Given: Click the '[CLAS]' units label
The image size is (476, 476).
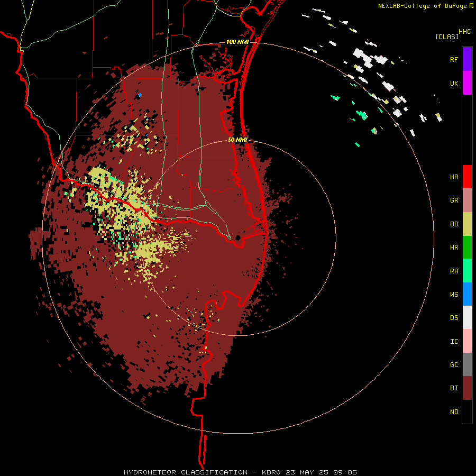Looking at the screenshot, I should (x=447, y=36).
